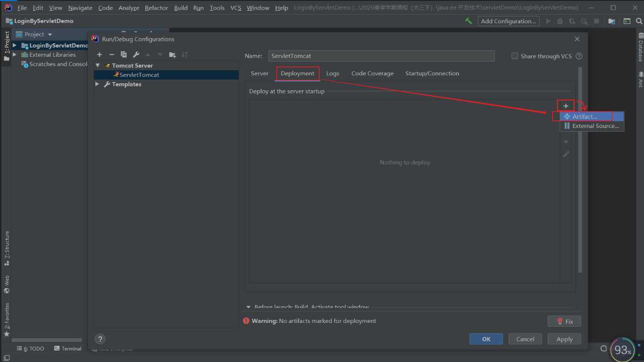The image size is (644, 362).
Task: Click the 93% memory indicator widget
Action: [623, 350]
